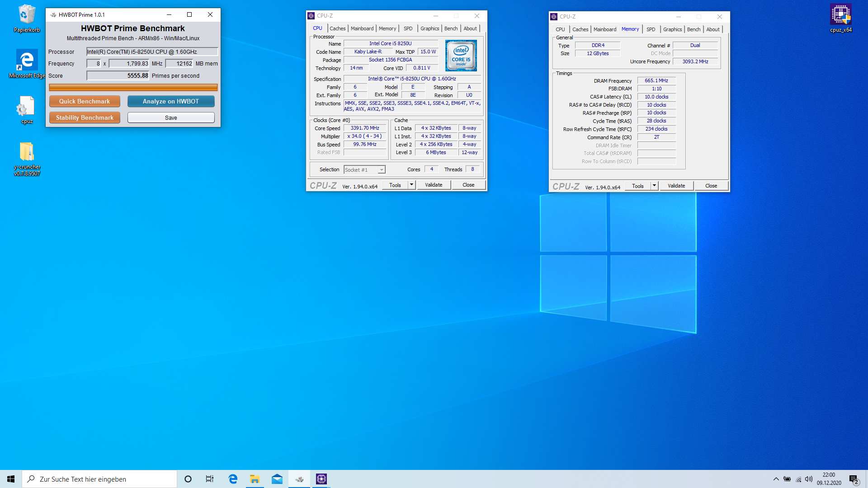Switch to the Memory tab in the left CPU-Z window
The image size is (868, 488).
387,28
